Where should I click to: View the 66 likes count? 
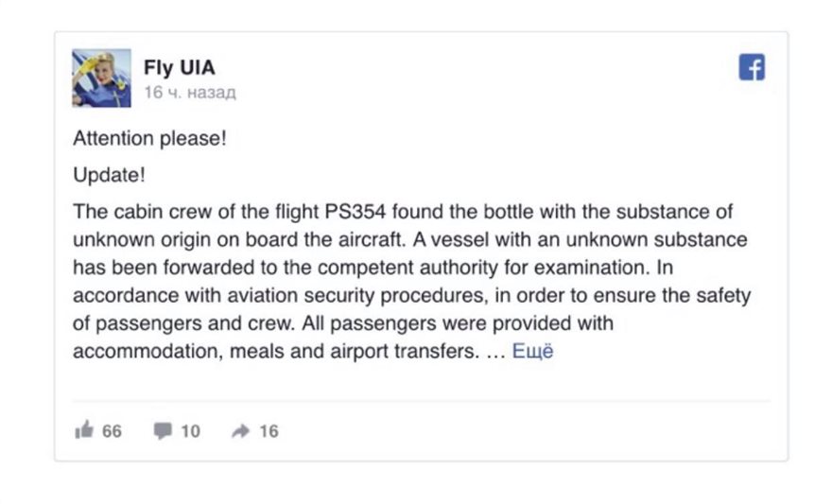pos(112,431)
